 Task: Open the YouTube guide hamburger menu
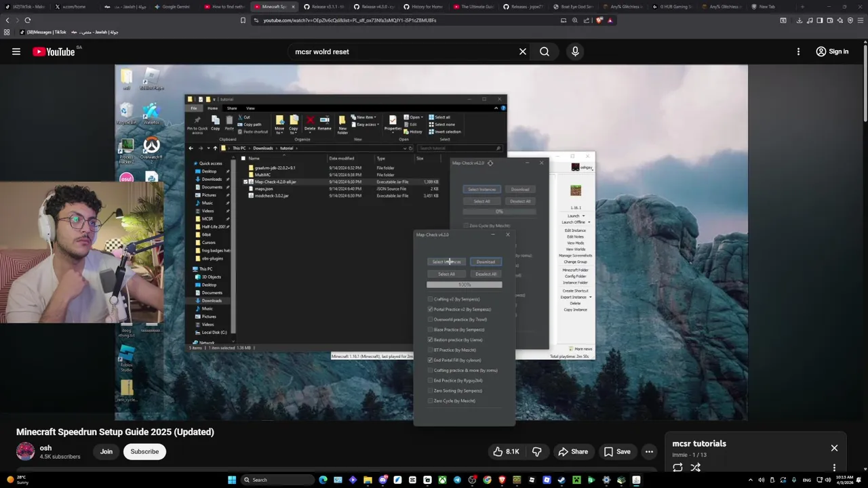tap(16, 52)
